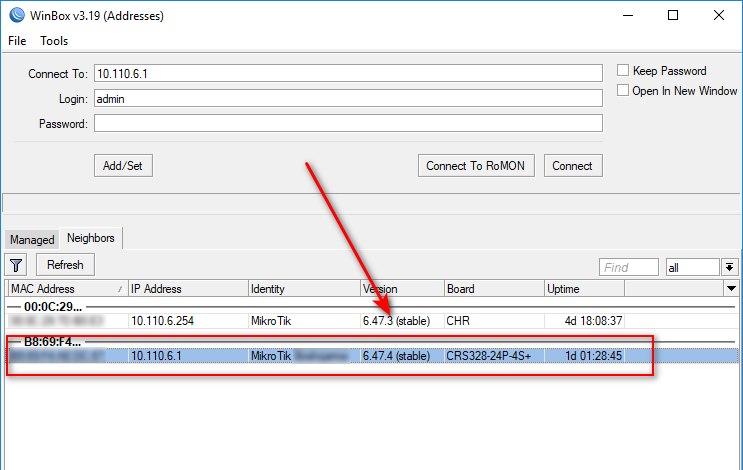Select the Neighbors tab
The image size is (743, 470).
click(91, 238)
